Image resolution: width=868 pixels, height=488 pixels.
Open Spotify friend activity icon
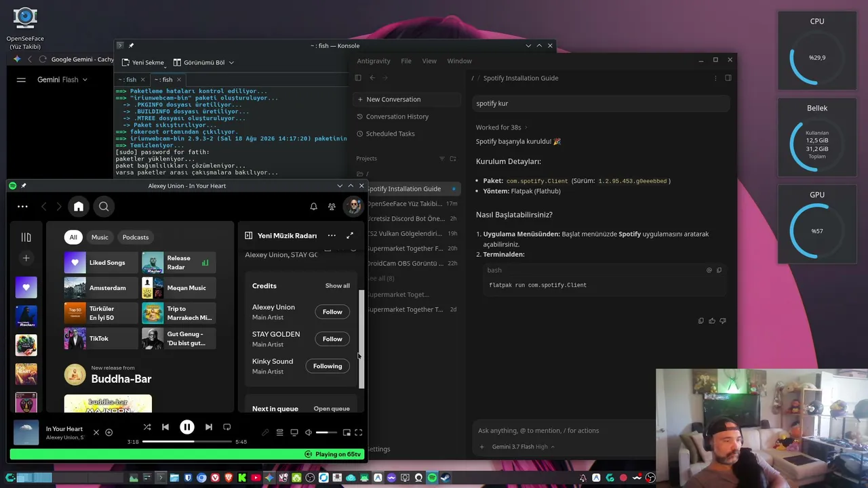332,207
